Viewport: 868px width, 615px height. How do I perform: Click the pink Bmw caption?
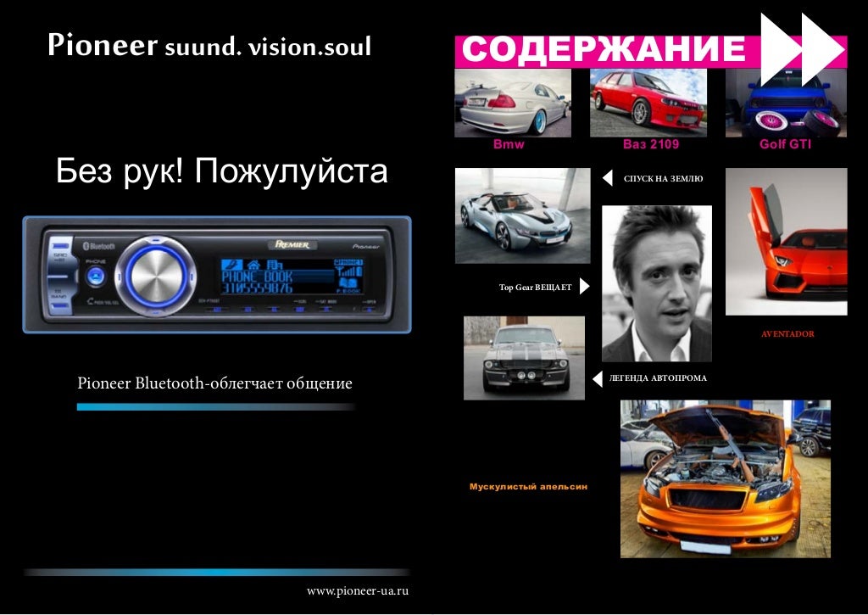click(509, 144)
